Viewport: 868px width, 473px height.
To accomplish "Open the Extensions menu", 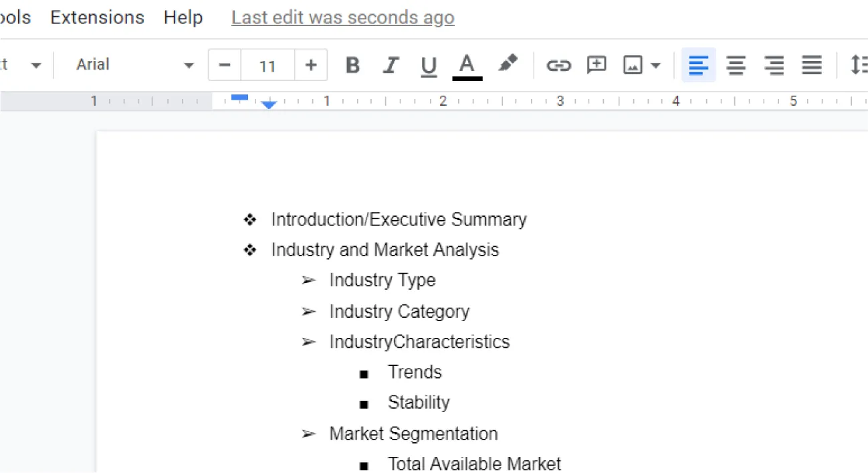I will coord(97,17).
